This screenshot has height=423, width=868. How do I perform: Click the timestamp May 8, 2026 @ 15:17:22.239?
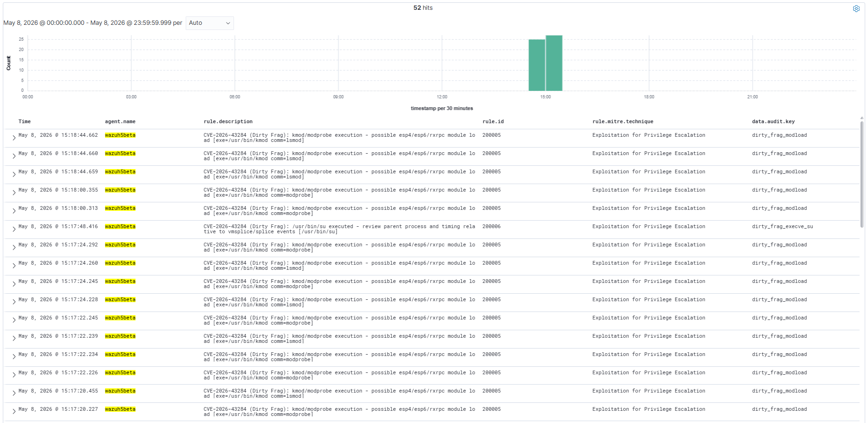coord(58,336)
